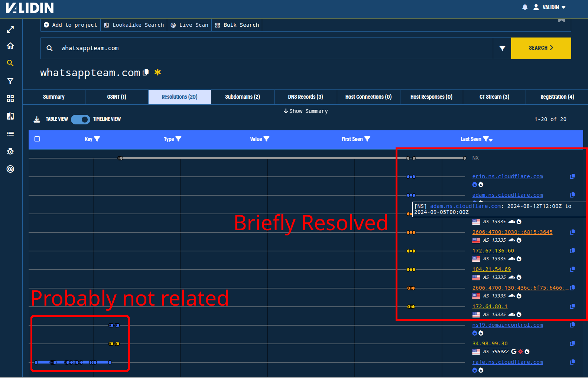Copy the 172.67.136.60 address
Viewport: 588px width, 378px height.
coord(572,251)
